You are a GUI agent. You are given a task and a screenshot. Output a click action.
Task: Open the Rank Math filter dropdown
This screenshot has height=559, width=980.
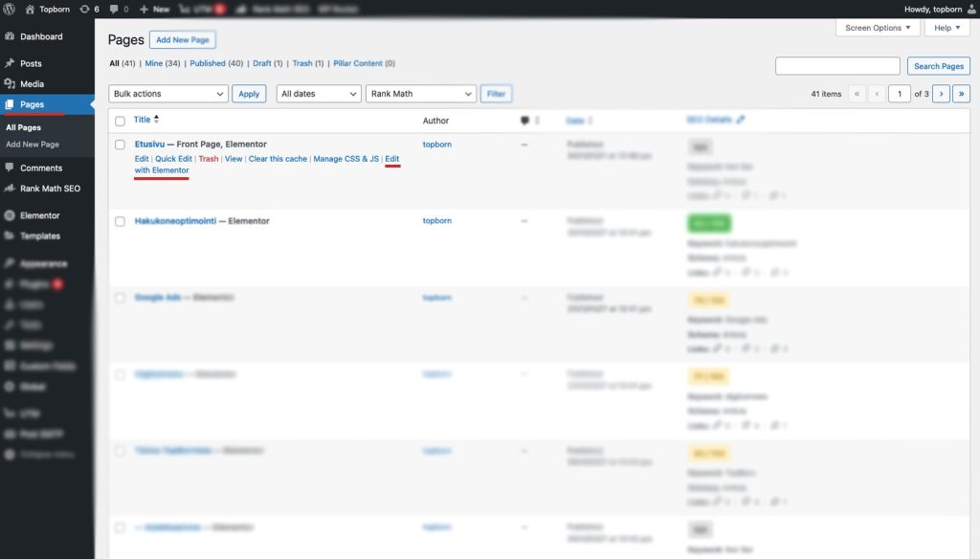421,93
